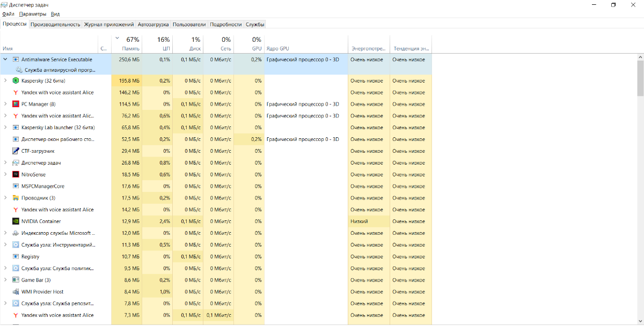Click the Antimalware Service Executable process icon

(16, 60)
